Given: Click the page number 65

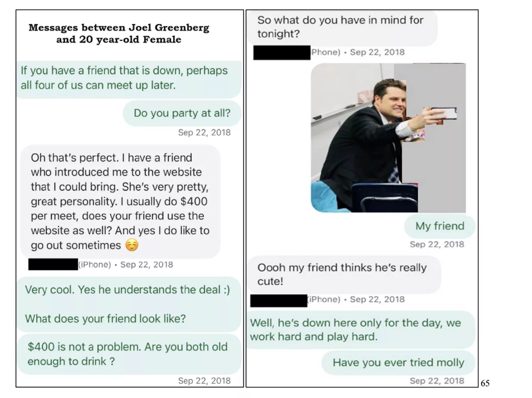Looking at the screenshot, I should pos(485,383).
